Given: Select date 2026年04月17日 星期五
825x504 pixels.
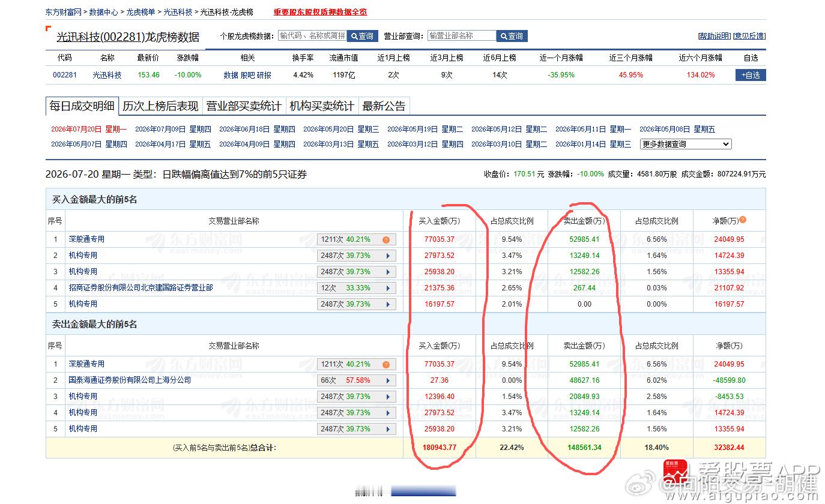Looking at the screenshot, I should [173, 144].
